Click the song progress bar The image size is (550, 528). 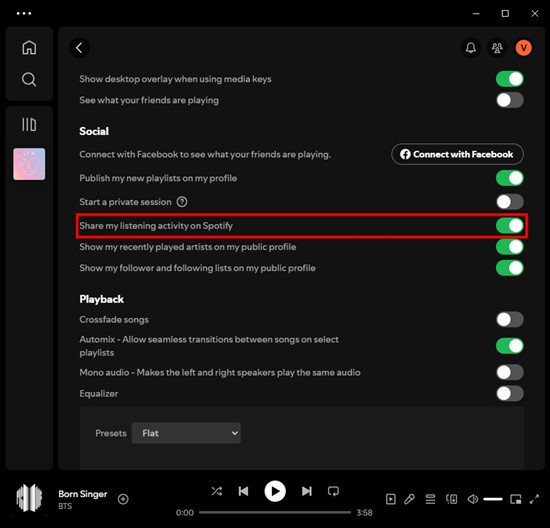tap(275, 513)
